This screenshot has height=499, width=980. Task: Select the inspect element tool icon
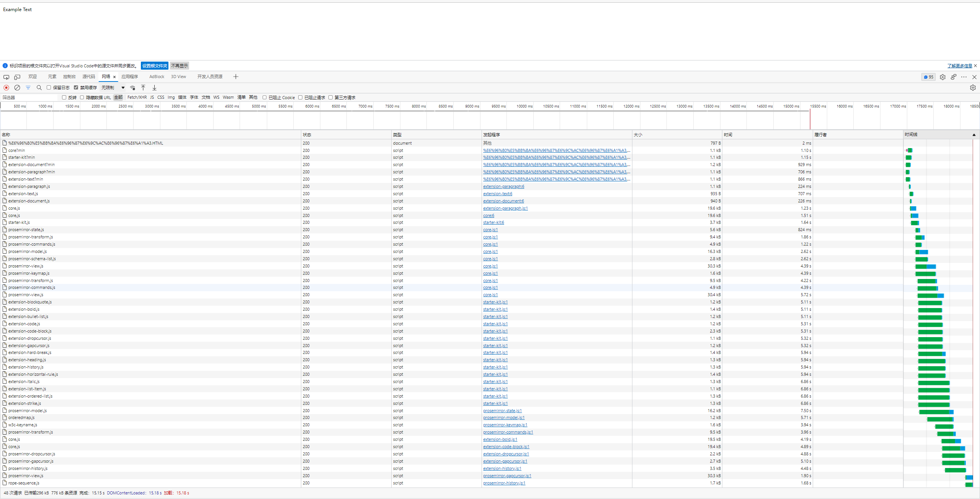click(6, 77)
